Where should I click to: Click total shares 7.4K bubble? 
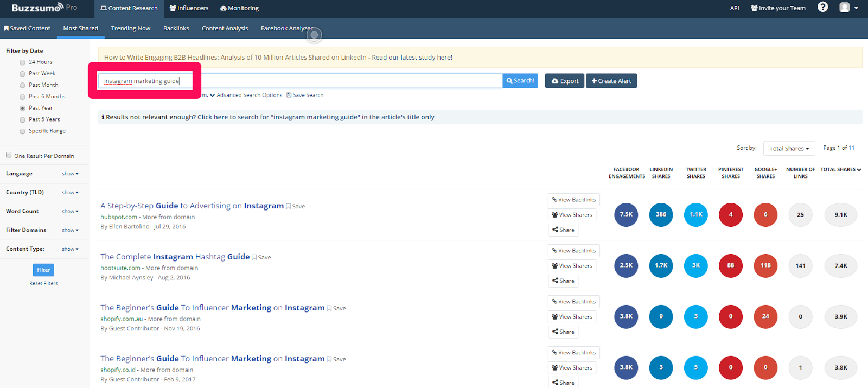[x=841, y=265]
